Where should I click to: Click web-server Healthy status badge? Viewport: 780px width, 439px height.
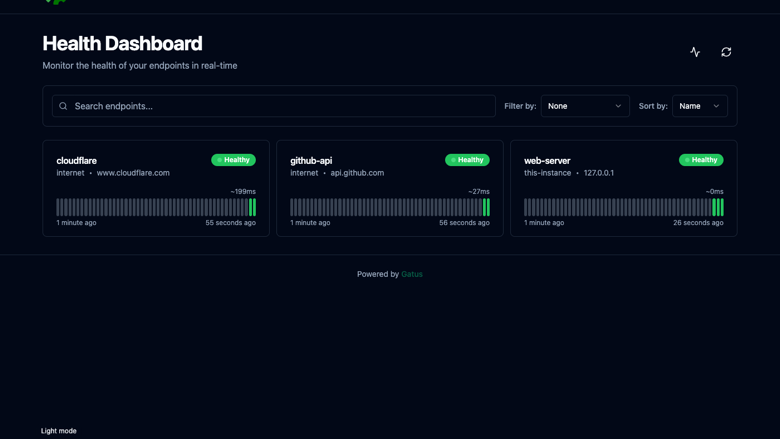coord(701,160)
